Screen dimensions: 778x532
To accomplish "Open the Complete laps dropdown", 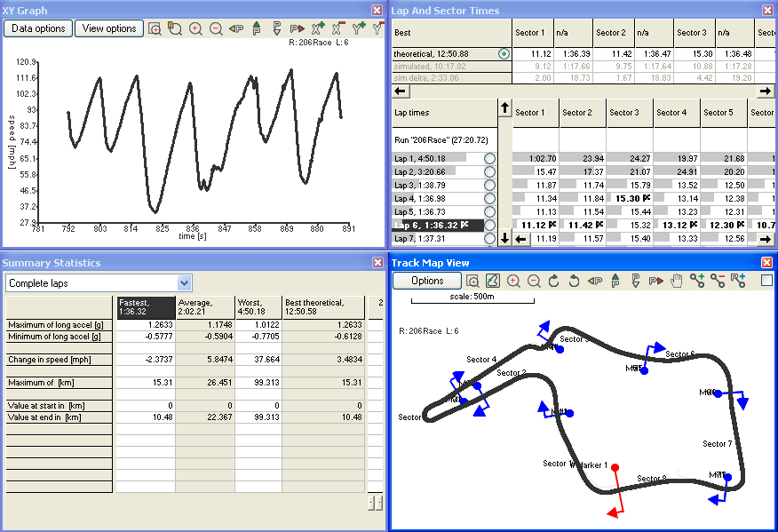I will pos(185,283).
